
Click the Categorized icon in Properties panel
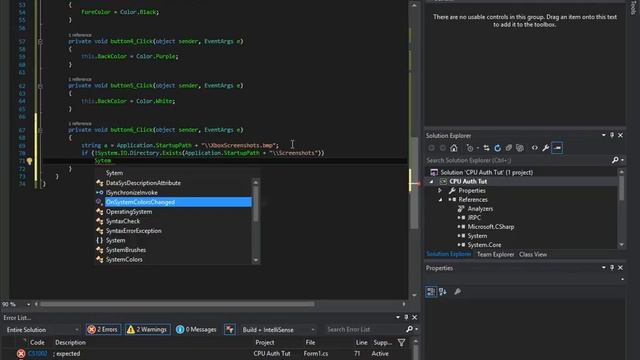[431, 291]
